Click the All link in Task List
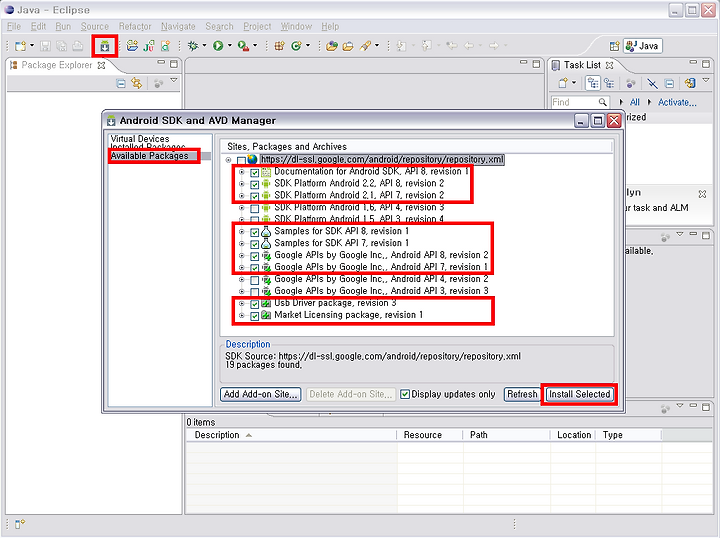This screenshot has height=538, width=720. coord(635,102)
